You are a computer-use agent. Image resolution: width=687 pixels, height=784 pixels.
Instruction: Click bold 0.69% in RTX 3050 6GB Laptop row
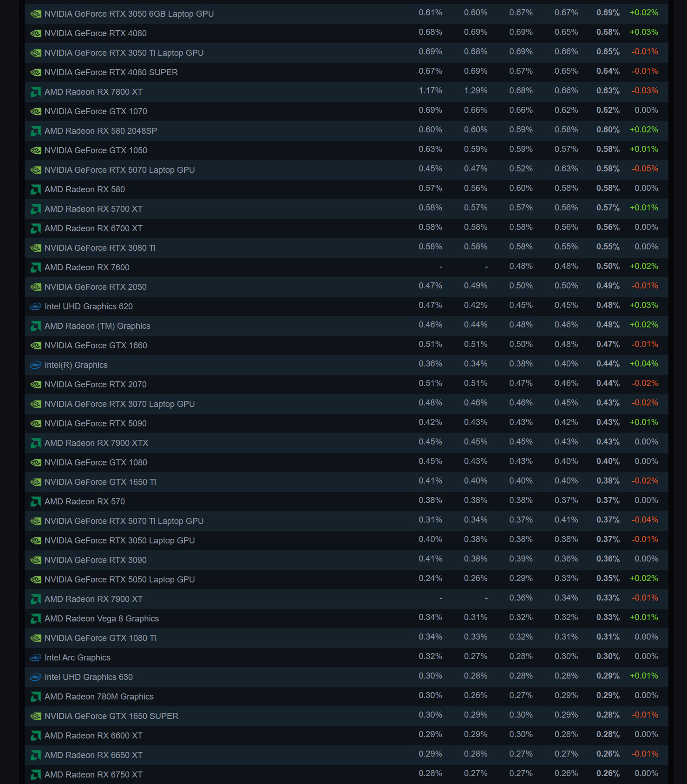pyautogui.click(x=608, y=13)
